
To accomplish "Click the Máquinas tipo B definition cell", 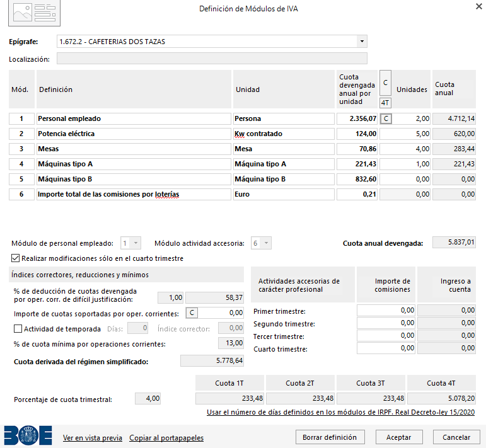I will coord(134,180).
